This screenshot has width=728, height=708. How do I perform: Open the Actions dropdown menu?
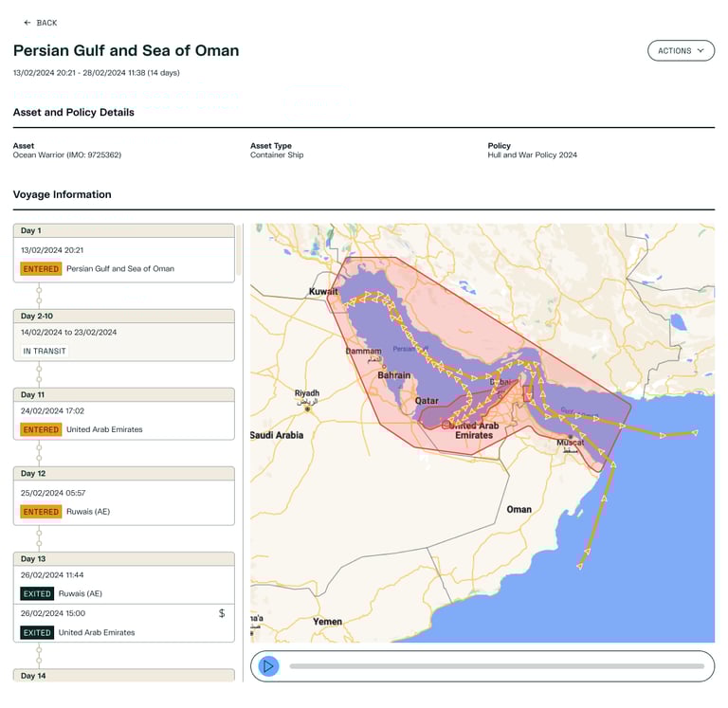(680, 51)
